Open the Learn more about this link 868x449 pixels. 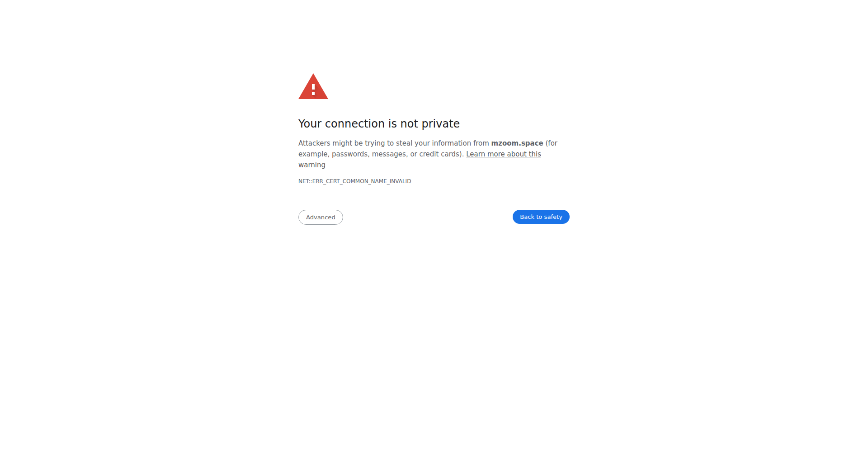(x=504, y=154)
